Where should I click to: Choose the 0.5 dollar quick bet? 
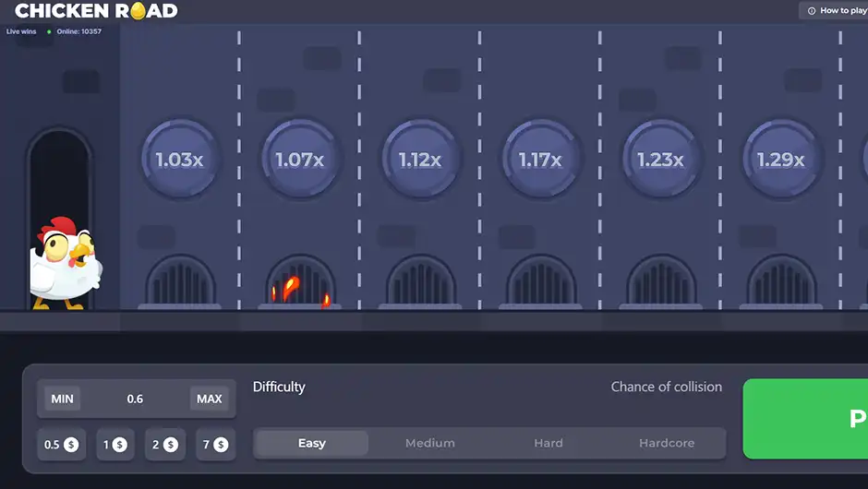click(x=62, y=444)
